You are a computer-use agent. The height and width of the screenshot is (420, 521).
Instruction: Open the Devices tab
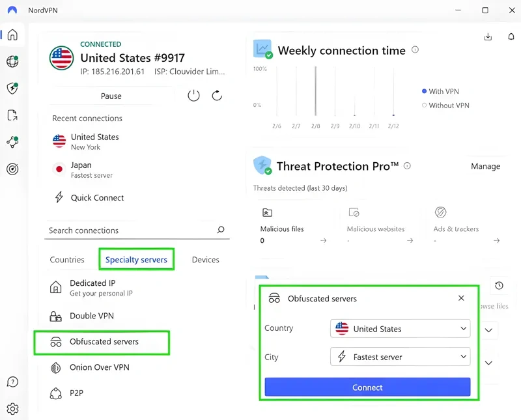tap(205, 260)
